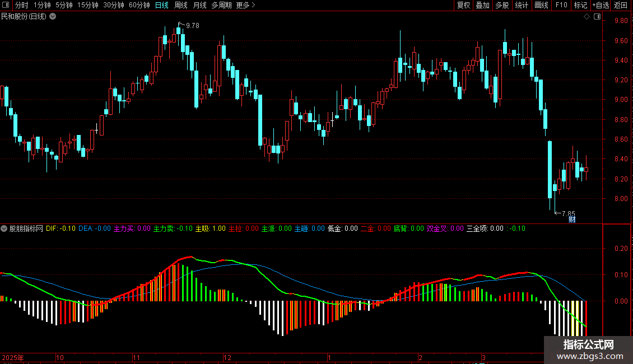Add stock via +自选 button
This screenshot has width=633, height=364.
click(x=601, y=5)
